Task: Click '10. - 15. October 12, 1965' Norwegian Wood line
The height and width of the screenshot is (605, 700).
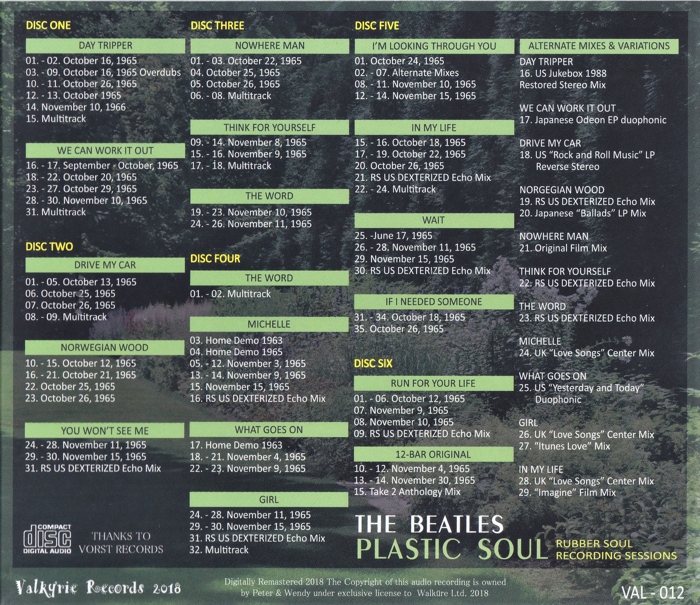Action: [x=81, y=364]
